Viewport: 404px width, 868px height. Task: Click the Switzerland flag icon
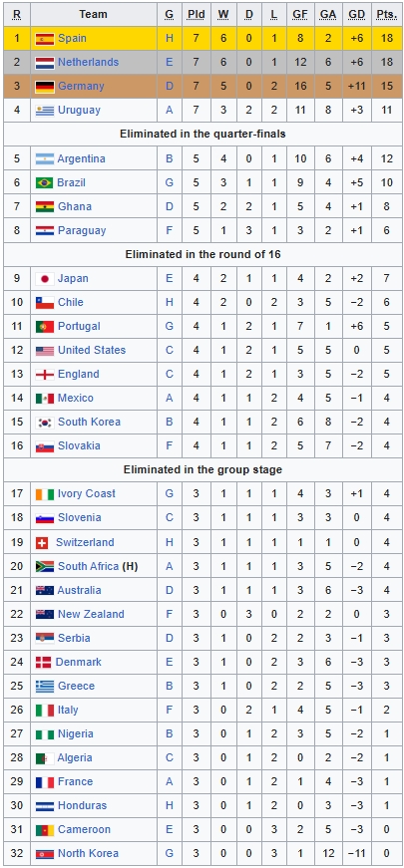pos(42,542)
